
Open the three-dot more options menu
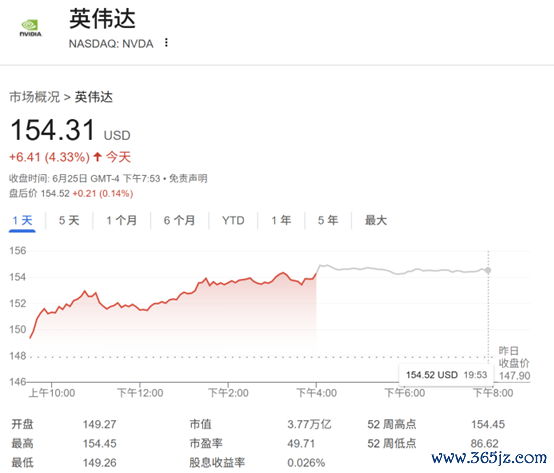[166, 43]
